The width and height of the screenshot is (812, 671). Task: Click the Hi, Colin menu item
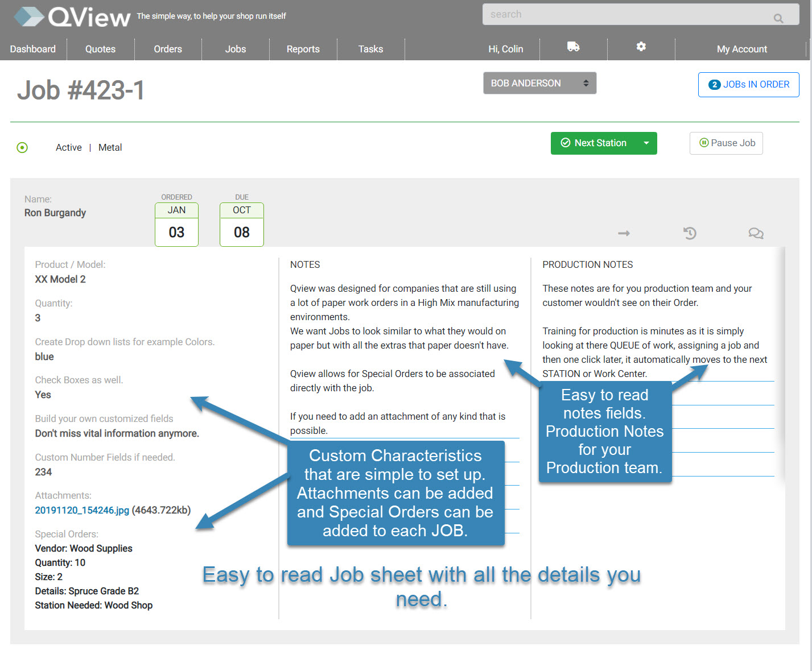(506, 49)
